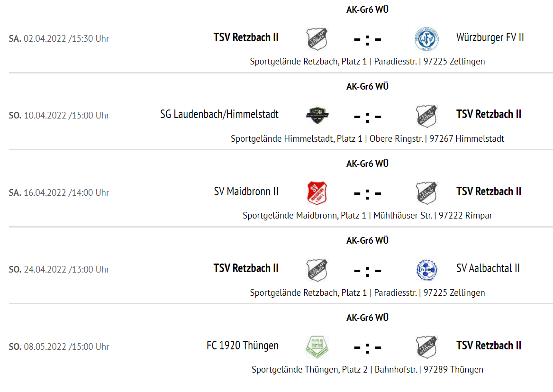Screen dimensions: 553x392
Task: Click TSV Retzbach II crest in Laudenbach/Himmelstadt match
Action: [x=426, y=116]
